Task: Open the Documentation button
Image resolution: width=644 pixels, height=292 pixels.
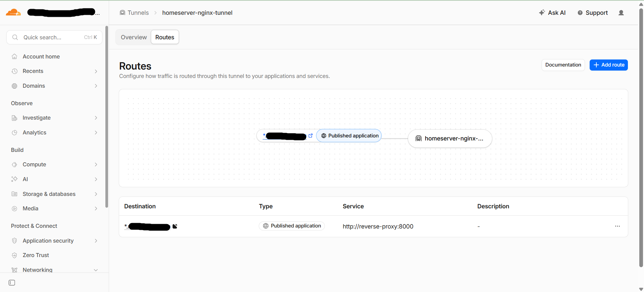Action: (563, 65)
